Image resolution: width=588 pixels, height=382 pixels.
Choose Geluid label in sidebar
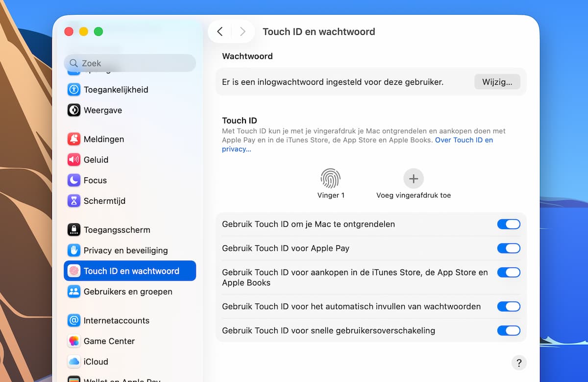96,160
